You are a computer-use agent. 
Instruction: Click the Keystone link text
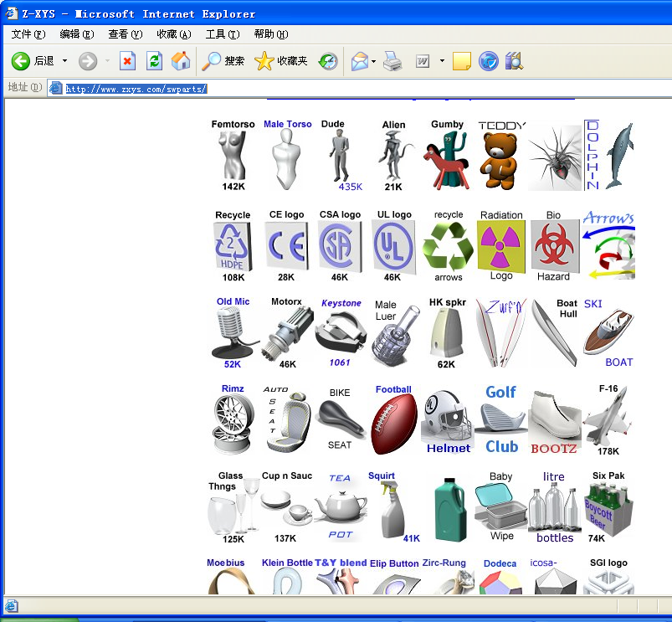[x=341, y=303]
